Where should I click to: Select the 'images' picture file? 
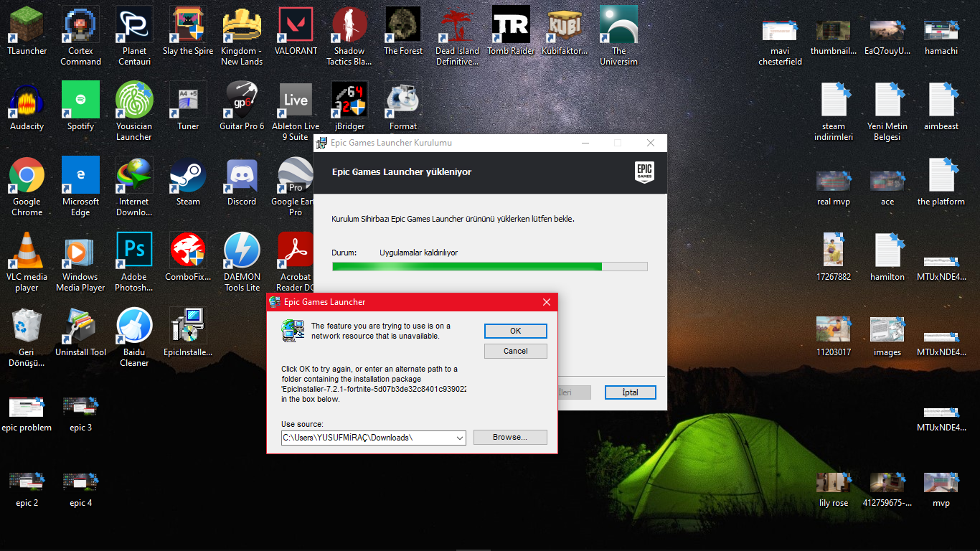(887, 330)
